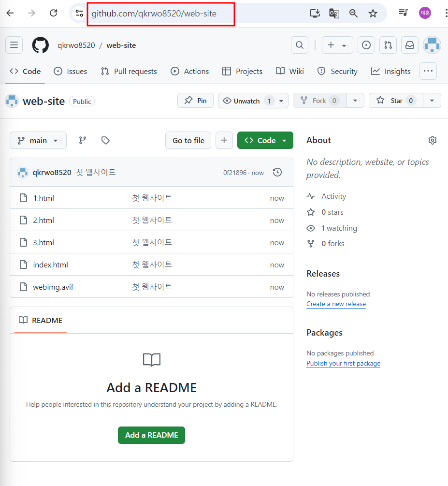Star the web-site repository
Screen dimensions: 448x486
[396, 101]
